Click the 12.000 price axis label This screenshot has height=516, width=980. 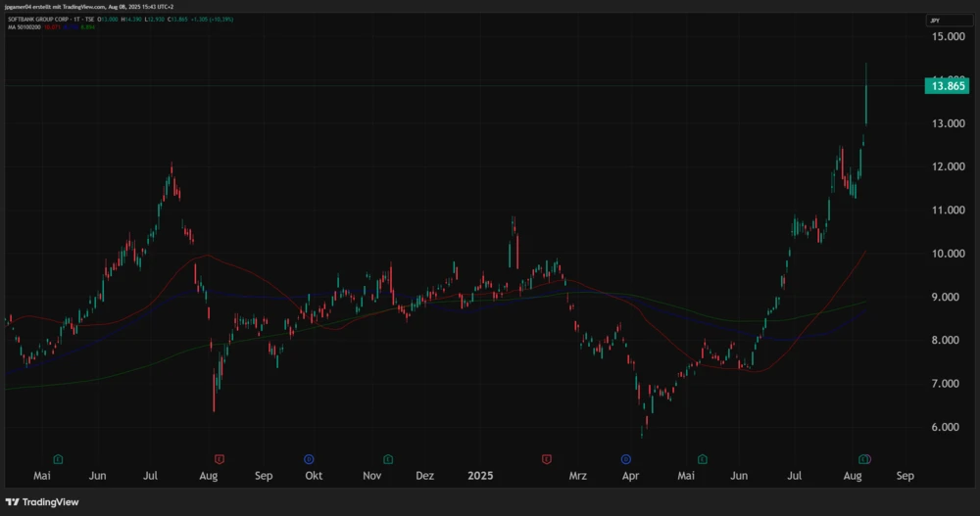click(948, 166)
